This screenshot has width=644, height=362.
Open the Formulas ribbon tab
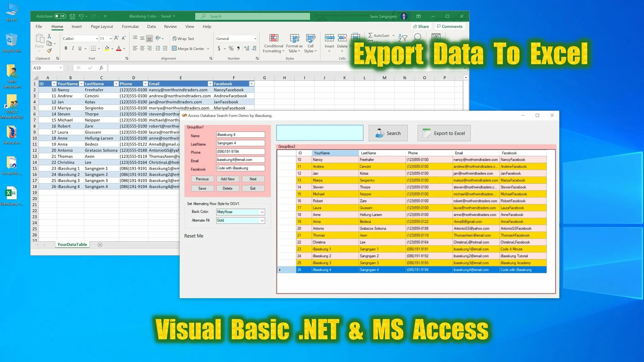coord(130,26)
